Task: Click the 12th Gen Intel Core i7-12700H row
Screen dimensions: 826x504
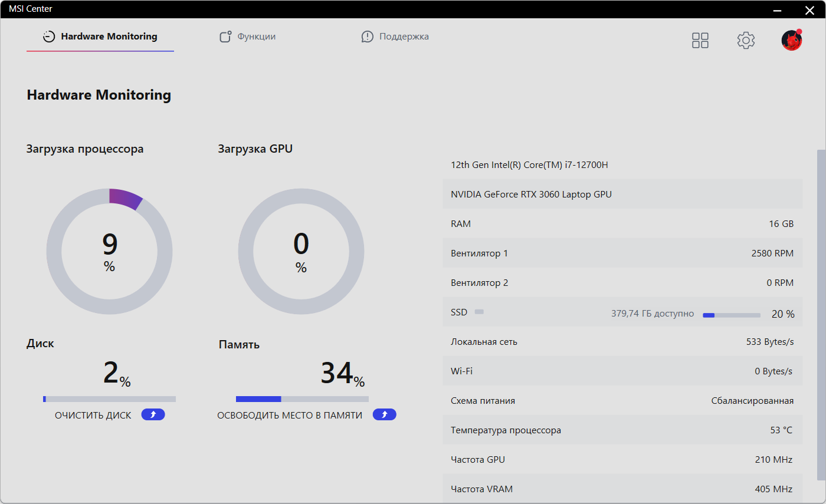Action: (622, 164)
